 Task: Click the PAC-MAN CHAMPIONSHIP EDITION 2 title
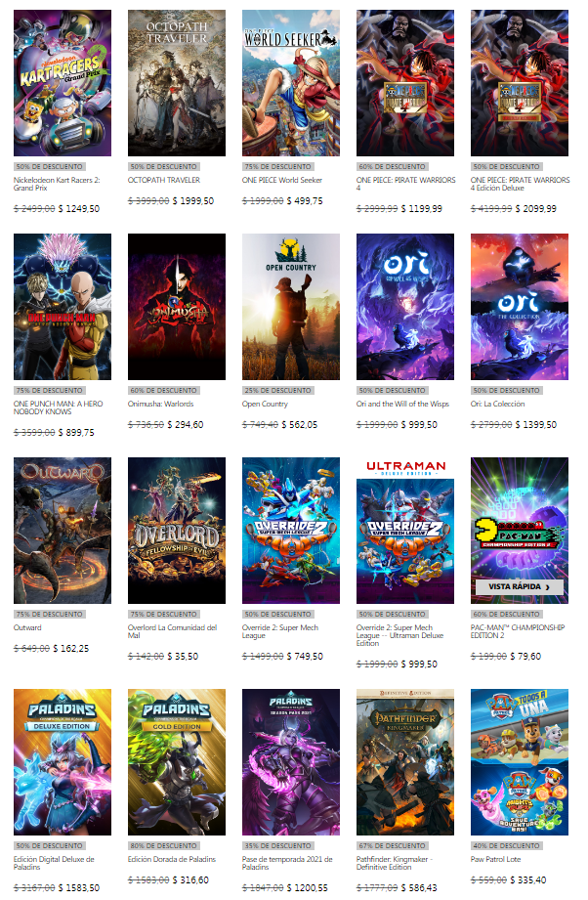518,631
